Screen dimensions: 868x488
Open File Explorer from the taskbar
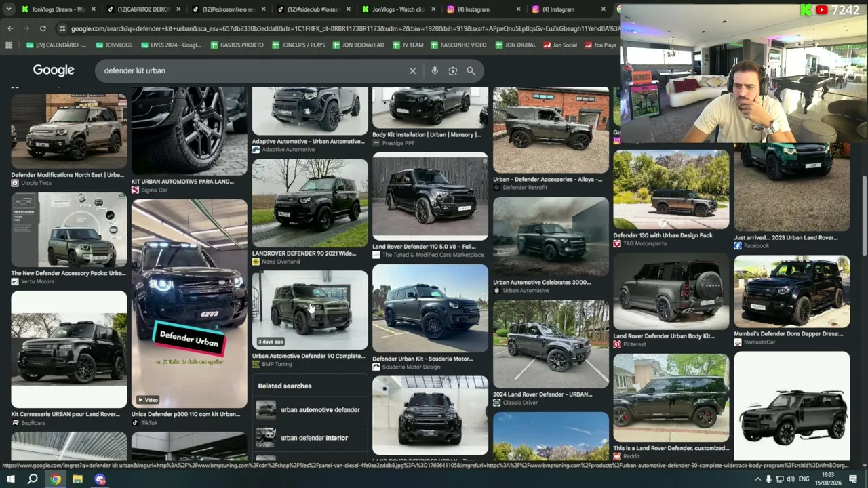(x=77, y=479)
